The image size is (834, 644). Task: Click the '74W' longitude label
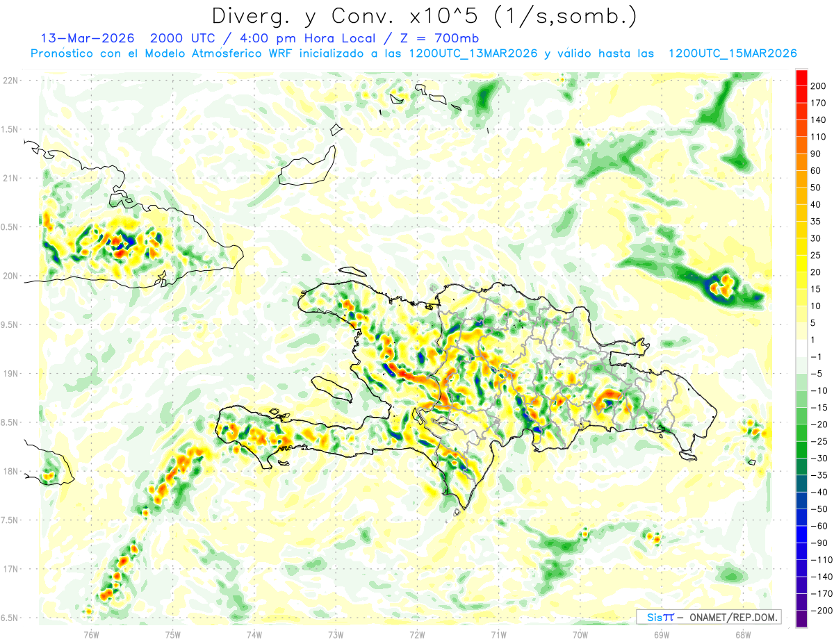tap(254, 634)
